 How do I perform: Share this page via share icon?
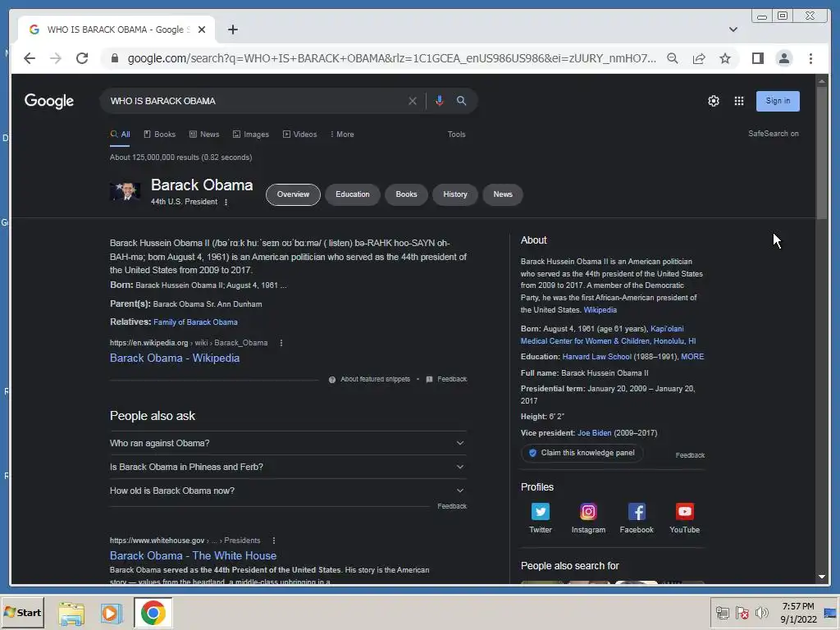pos(699,58)
